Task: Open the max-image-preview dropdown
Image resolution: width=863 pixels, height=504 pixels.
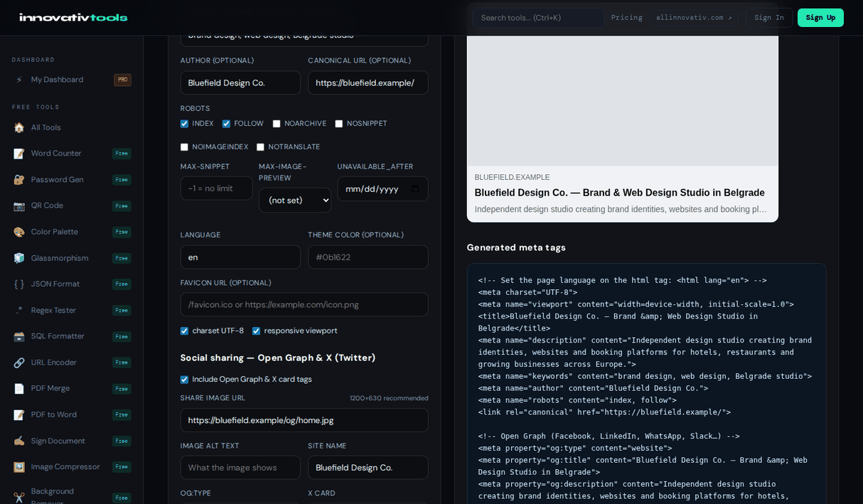Action: point(295,200)
